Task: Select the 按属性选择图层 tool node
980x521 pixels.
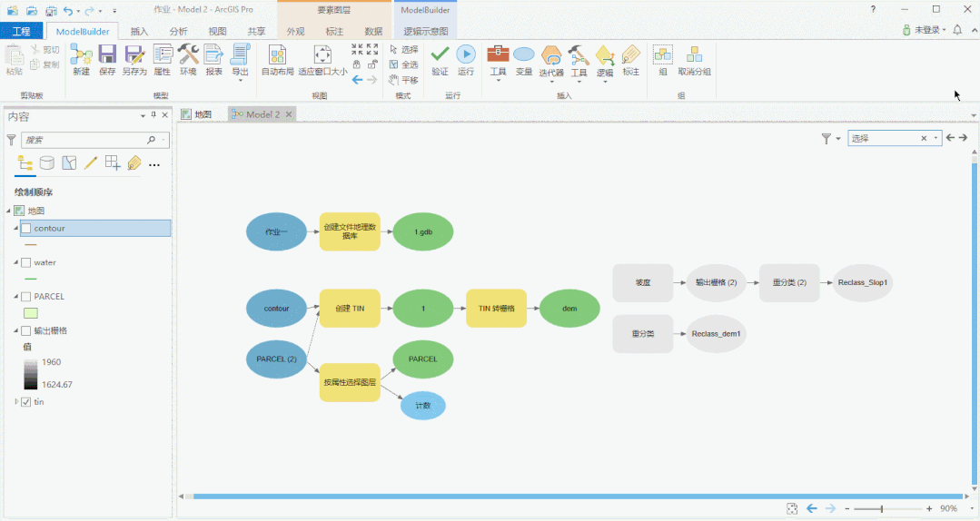Action: coord(350,382)
